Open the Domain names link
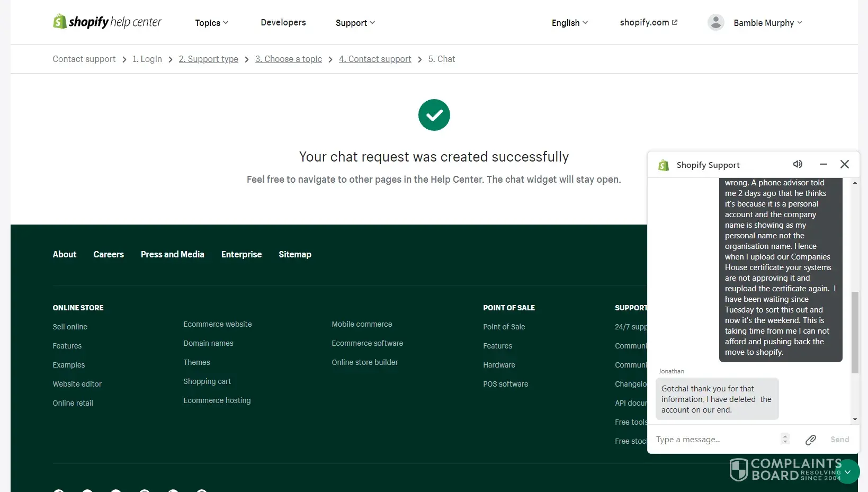This screenshot has height=492, width=868. 208,343
